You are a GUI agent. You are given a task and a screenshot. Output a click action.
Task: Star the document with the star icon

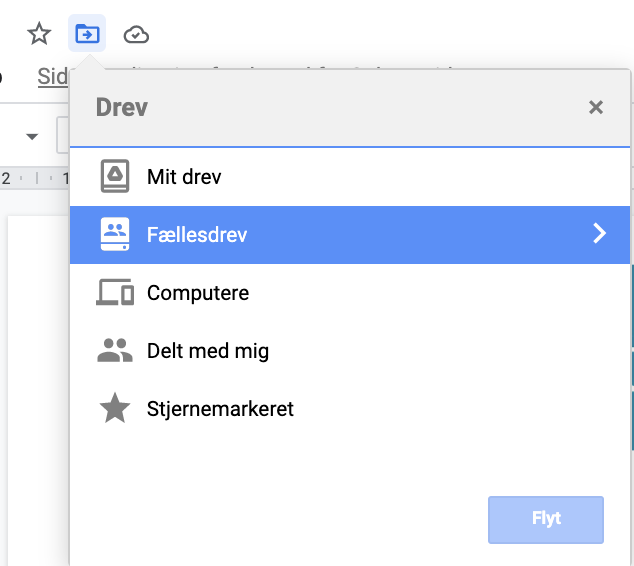39,34
